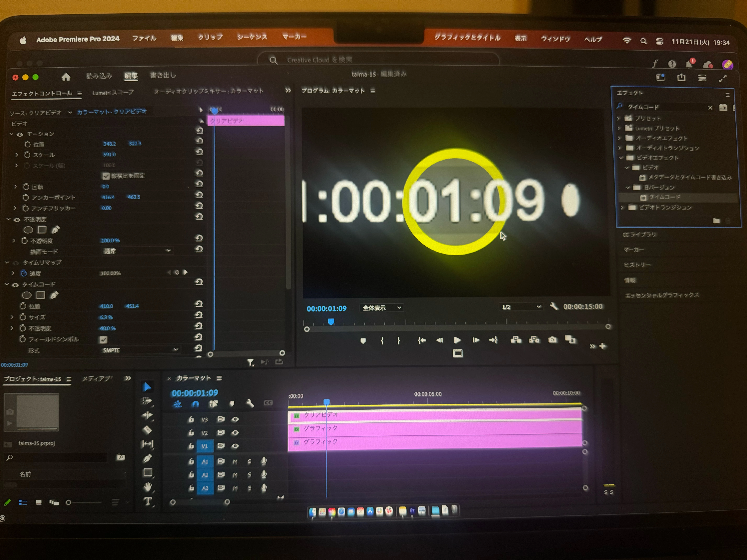Switch to the Lumetri スコープ tab
Viewport: 747px width, 560px height.
click(x=113, y=93)
